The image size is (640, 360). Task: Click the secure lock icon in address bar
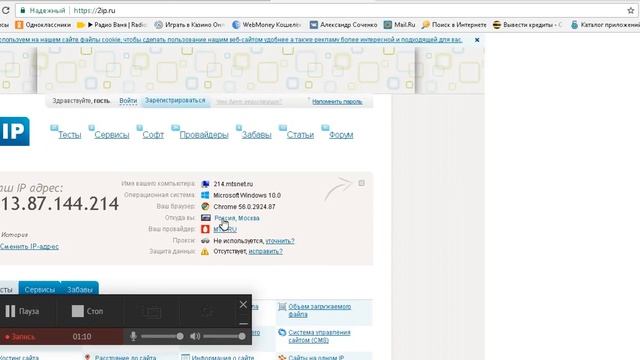click(23, 10)
